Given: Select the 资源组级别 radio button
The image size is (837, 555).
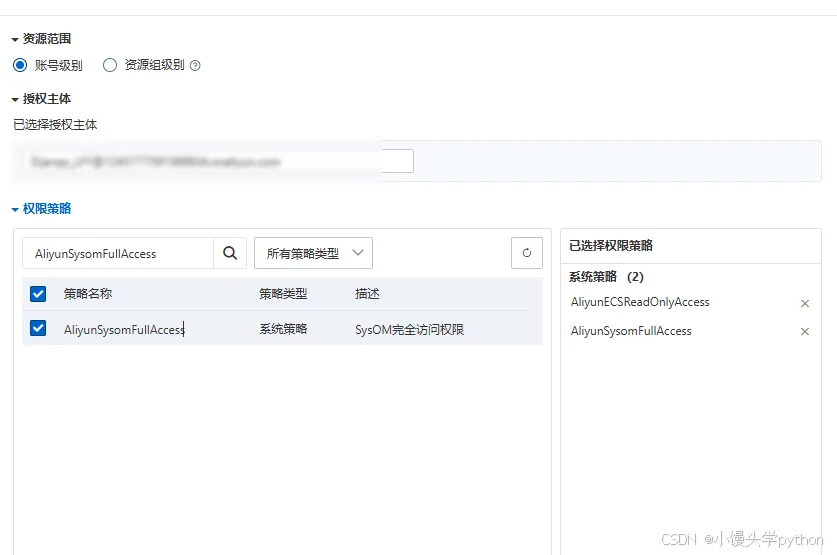Looking at the screenshot, I should (110, 65).
